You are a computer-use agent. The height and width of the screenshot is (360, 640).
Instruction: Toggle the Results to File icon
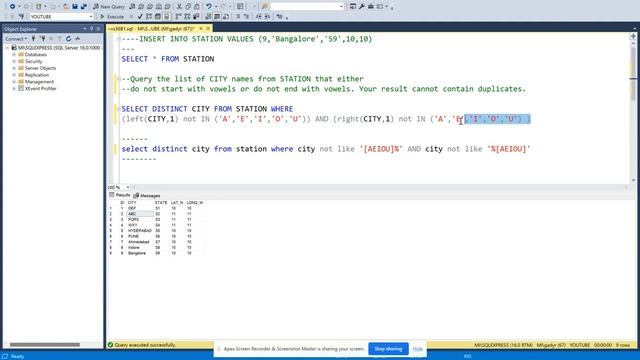pyautogui.click(x=226, y=17)
